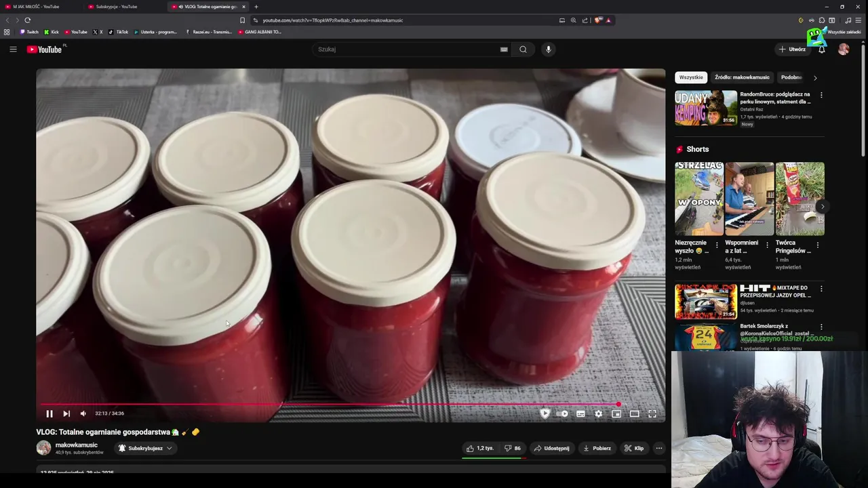The image size is (868, 488).
Task: Open options for the RandomBruce video
Action: coord(821,96)
